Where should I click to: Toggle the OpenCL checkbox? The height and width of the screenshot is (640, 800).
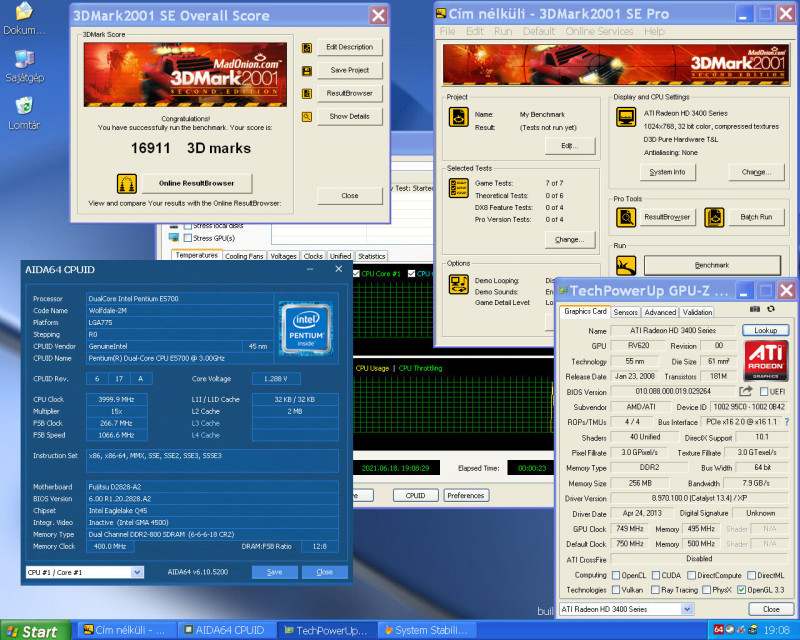point(616,575)
